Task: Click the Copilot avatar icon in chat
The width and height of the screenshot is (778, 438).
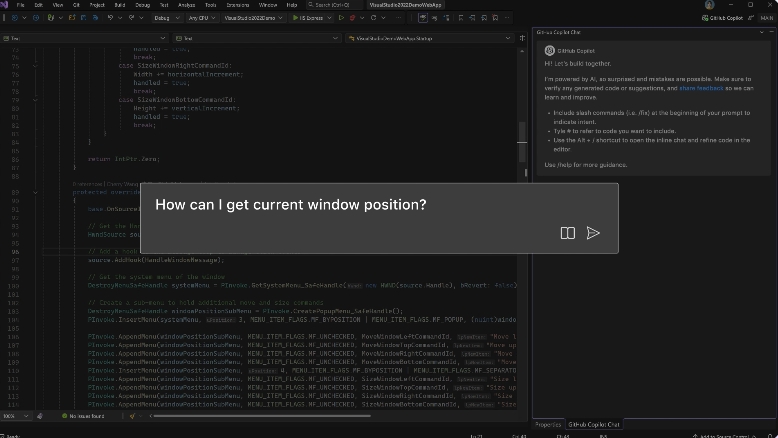Action: pos(549,51)
